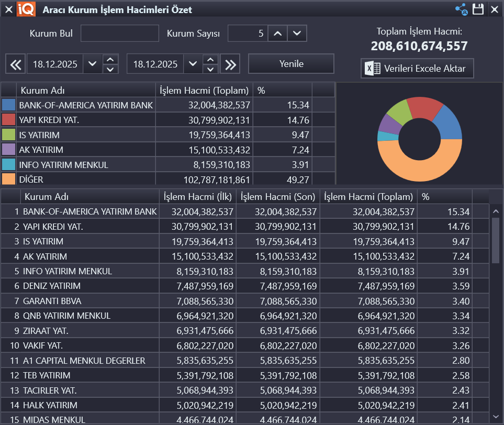Click the vertical scrollbar up arrow
Viewport: 504px width, 425px height.
click(496, 210)
